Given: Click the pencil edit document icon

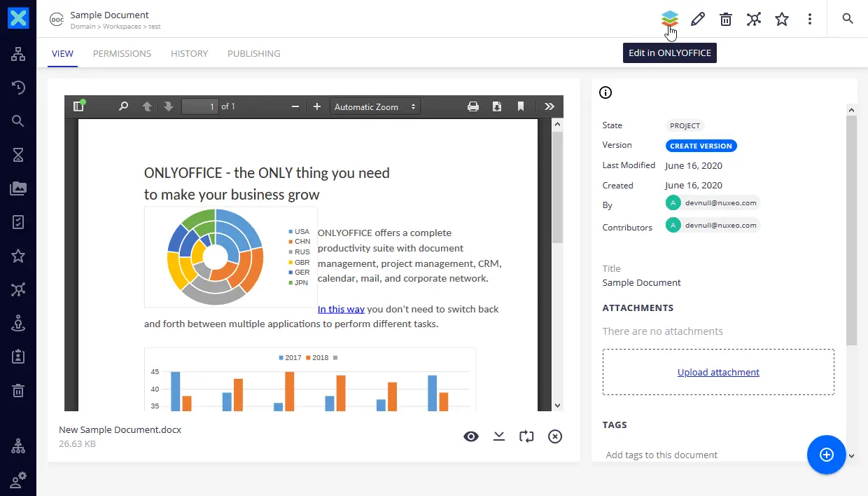Looking at the screenshot, I should click(697, 19).
